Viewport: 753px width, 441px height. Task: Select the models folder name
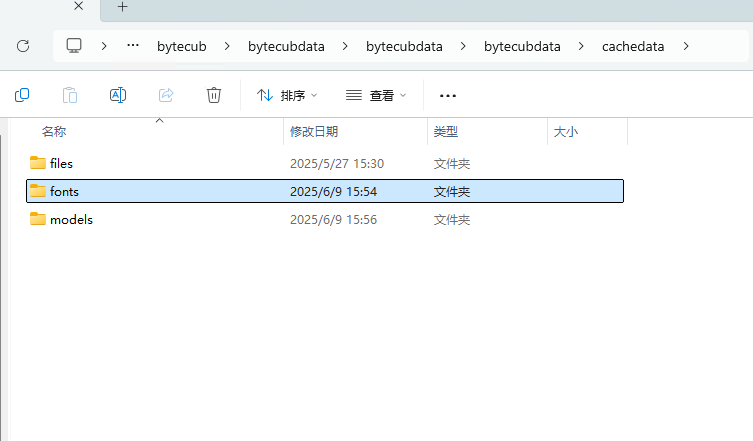(x=72, y=220)
